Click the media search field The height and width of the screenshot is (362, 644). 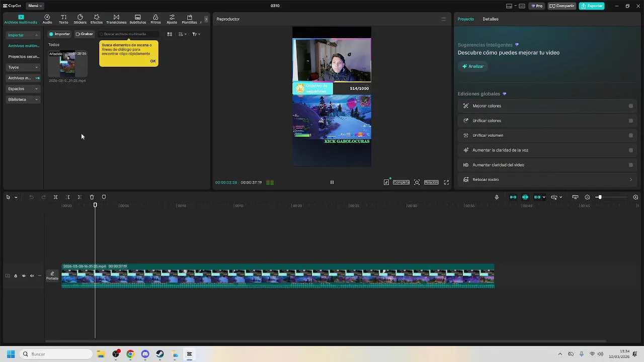(x=129, y=34)
